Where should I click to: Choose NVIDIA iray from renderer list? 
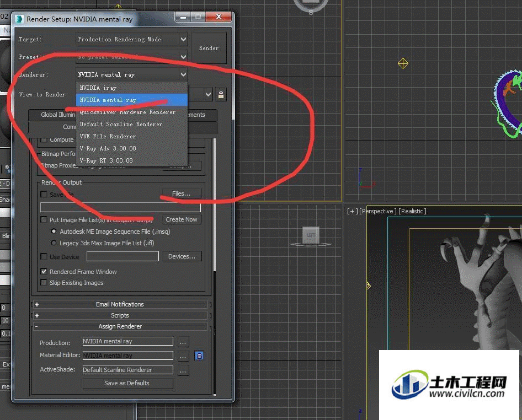pyautogui.click(x=131, y=88)
